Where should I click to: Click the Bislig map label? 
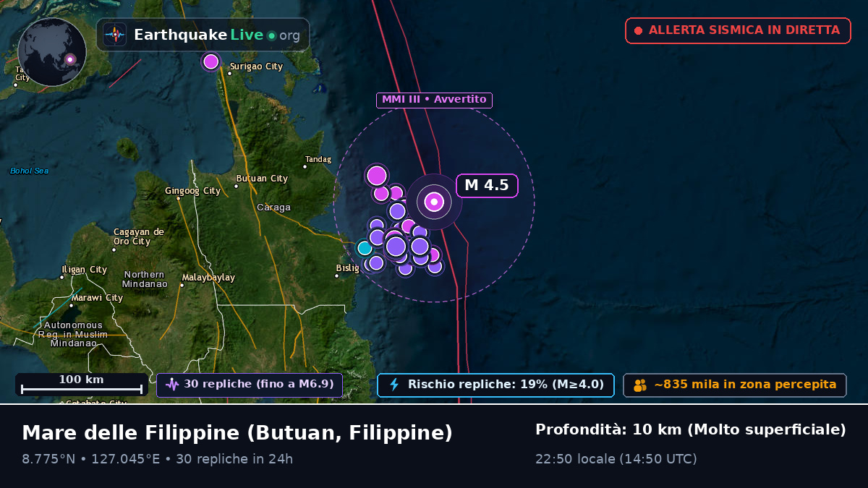pyautogui.click(x=347, y=267)
